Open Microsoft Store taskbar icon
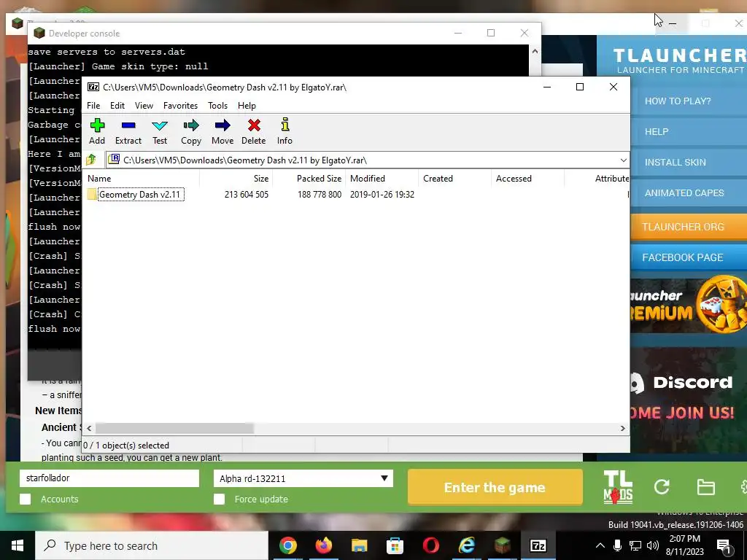 pyautogui.click(x=395, y=545)
